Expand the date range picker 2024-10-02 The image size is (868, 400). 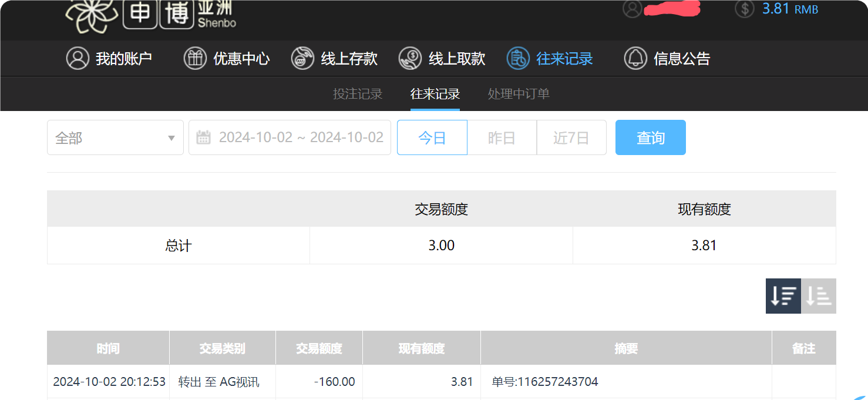click(288, 137)
